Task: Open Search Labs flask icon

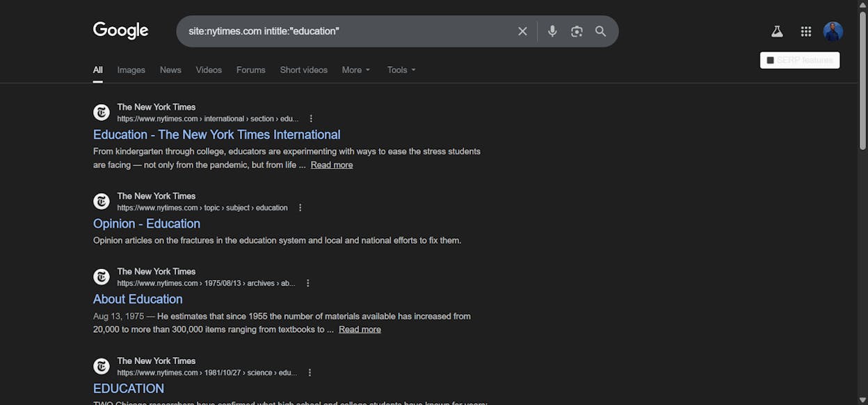Action: click(777, 31)
